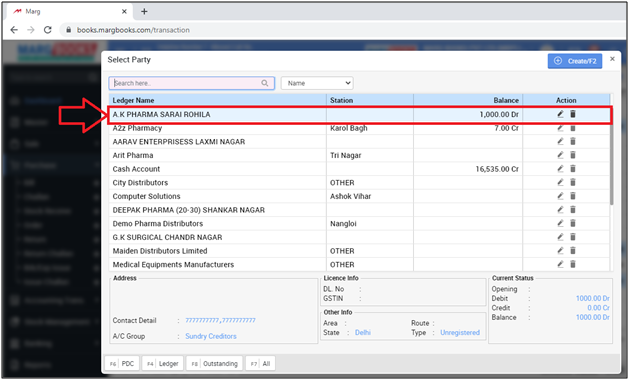Show F8 Outstanding details
Viewport: 630px width, 380px height.
[x=215, y=364]
